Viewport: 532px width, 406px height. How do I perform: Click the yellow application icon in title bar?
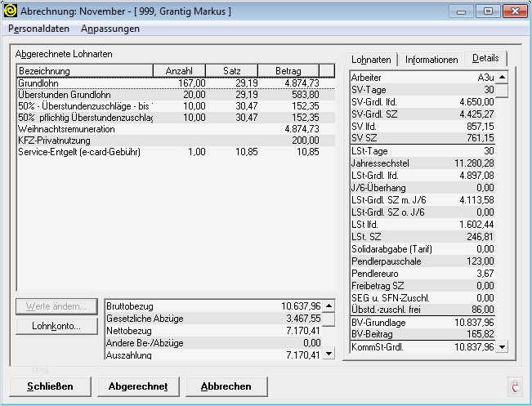[10, 11]
